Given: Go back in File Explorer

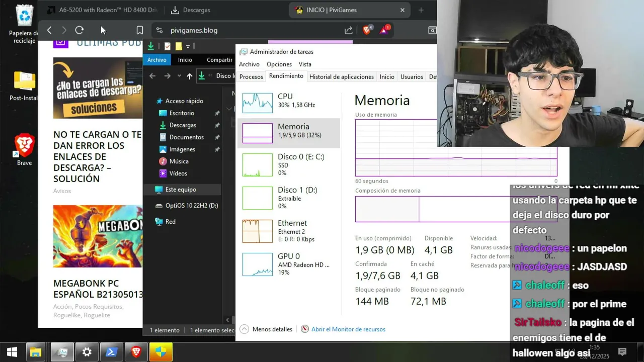Looking at the screenshot, I should tap(152, 76).
